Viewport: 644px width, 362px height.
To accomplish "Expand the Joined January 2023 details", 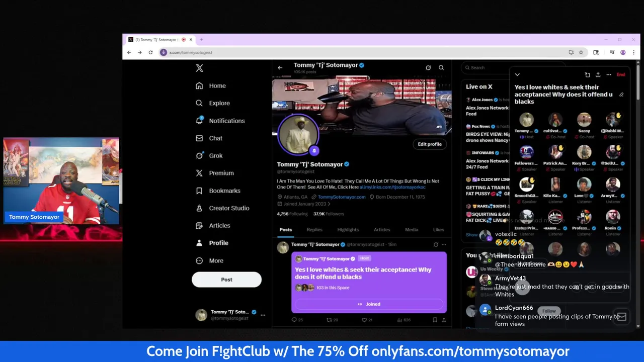I will 303,204.
